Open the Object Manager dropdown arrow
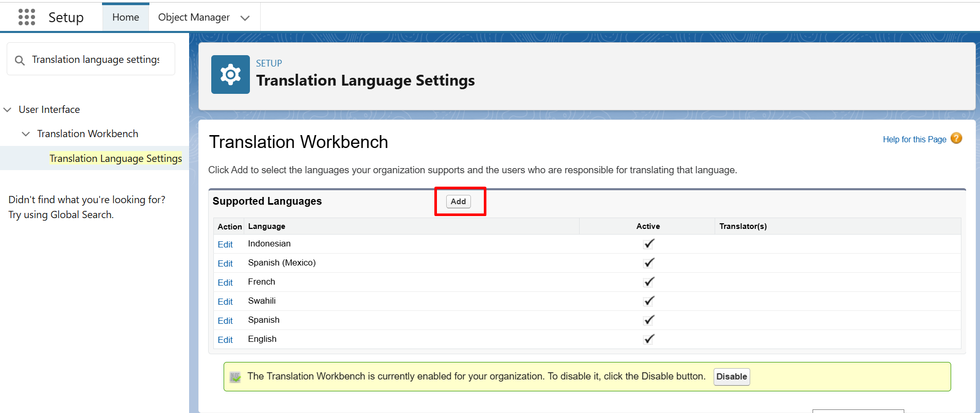 [x=245, y=18]
